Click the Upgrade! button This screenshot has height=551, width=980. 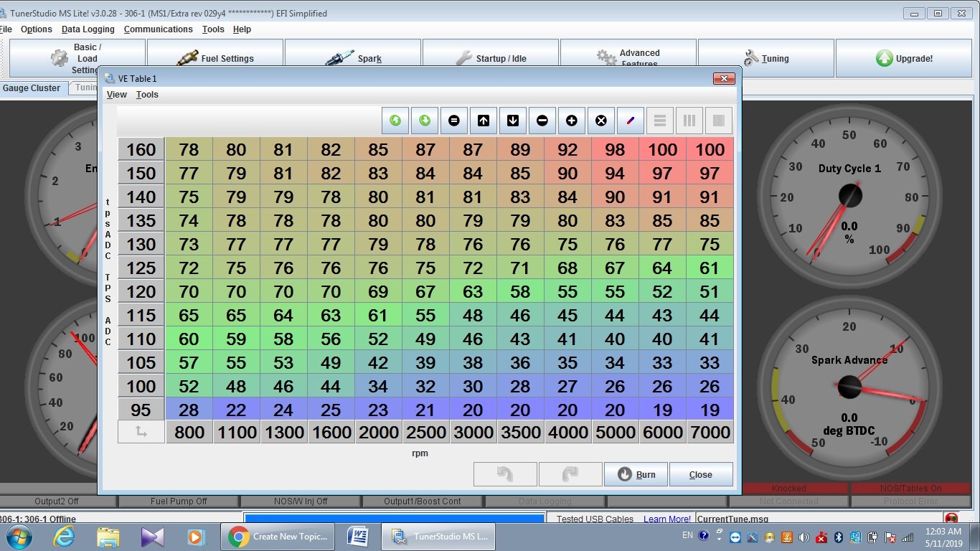click(903, 58)
